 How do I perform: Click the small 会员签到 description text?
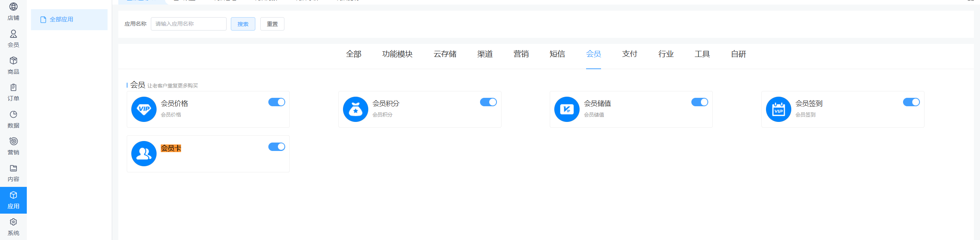point(805,115)
